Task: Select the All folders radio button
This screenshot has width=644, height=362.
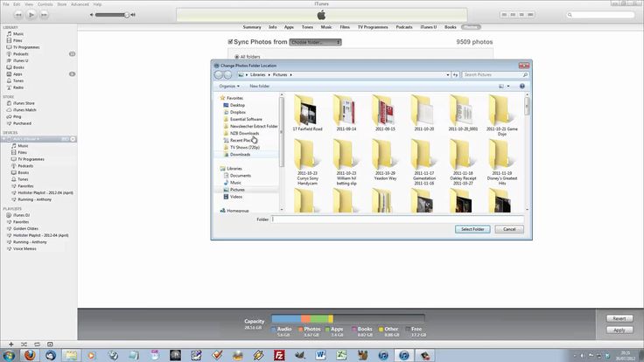Action: click(236, 57)
